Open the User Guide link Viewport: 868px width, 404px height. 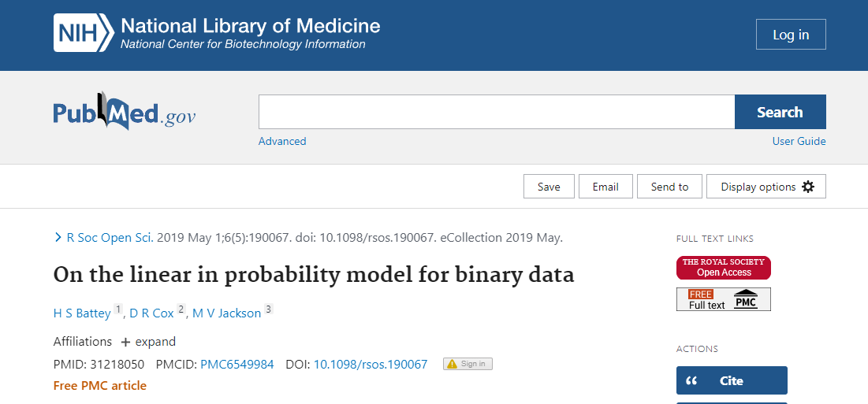[799, 142]
